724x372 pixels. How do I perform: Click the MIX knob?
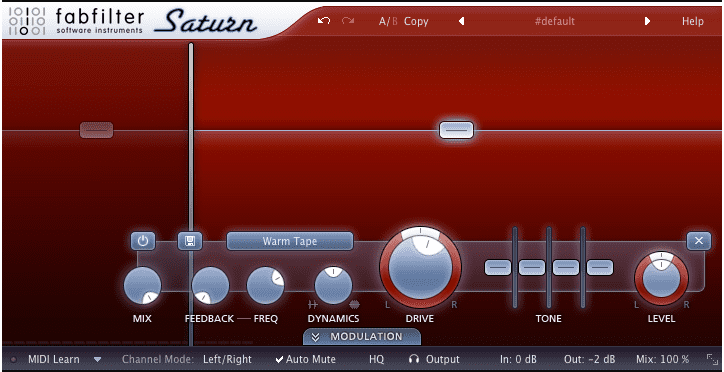[x=143, y=285]
